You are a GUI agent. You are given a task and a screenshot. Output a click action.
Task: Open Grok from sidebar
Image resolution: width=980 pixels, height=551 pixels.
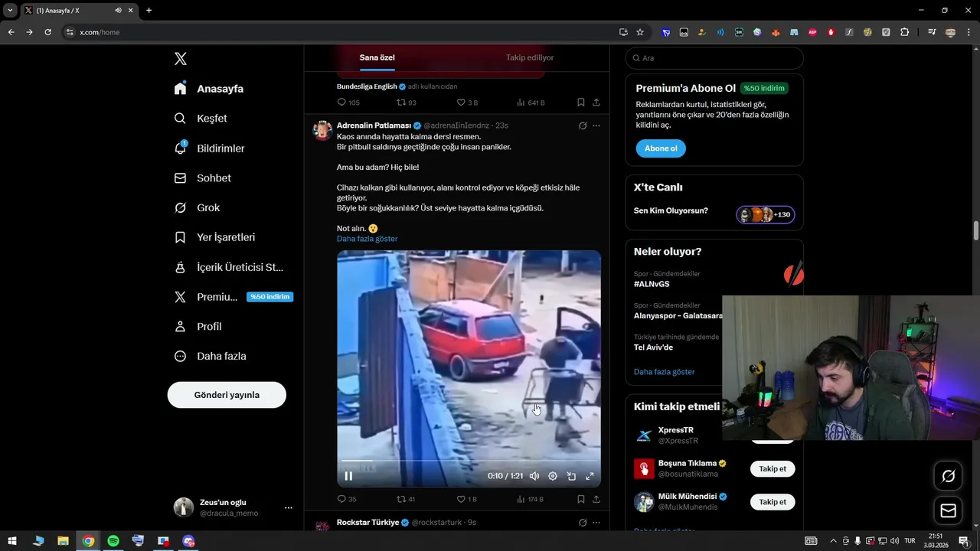(197, 207)
